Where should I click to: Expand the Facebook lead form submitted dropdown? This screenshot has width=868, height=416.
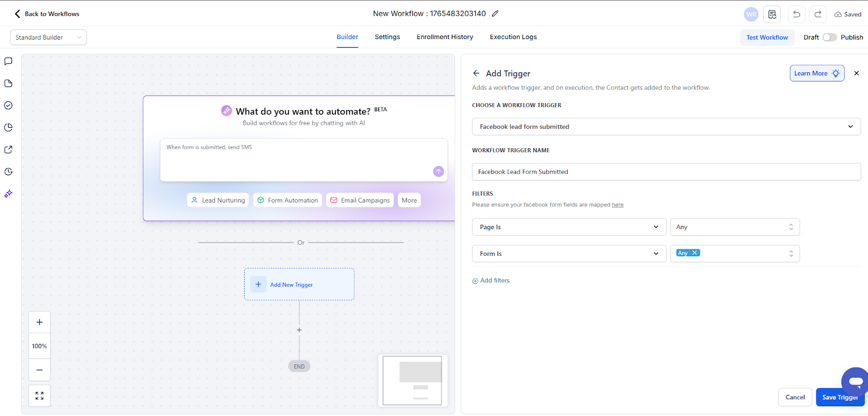tap(666, 127)
